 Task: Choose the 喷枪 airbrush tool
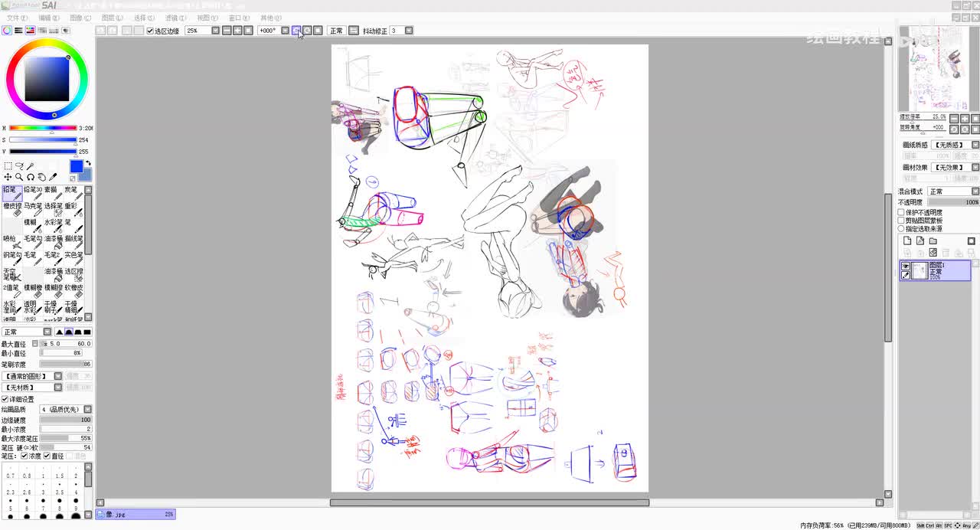[x=12, y=242]
